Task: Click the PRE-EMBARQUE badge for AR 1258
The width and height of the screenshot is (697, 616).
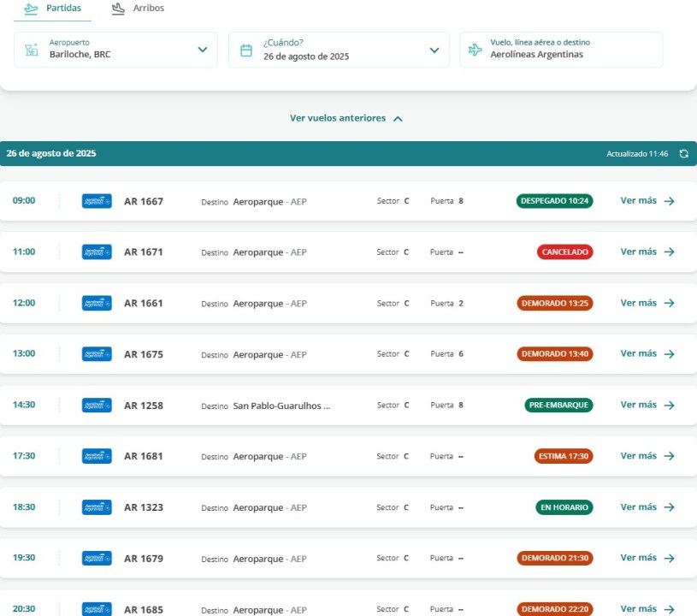Action: 558,406
